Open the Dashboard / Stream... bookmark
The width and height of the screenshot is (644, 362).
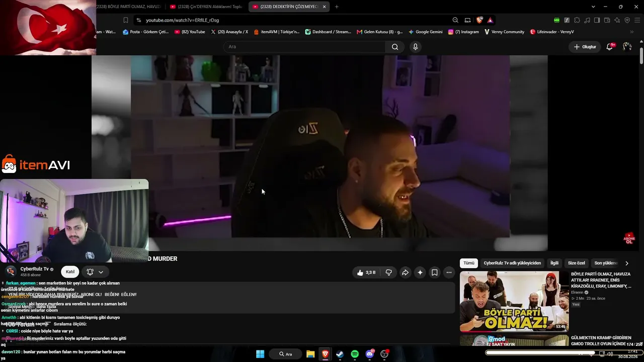[328, 32]
